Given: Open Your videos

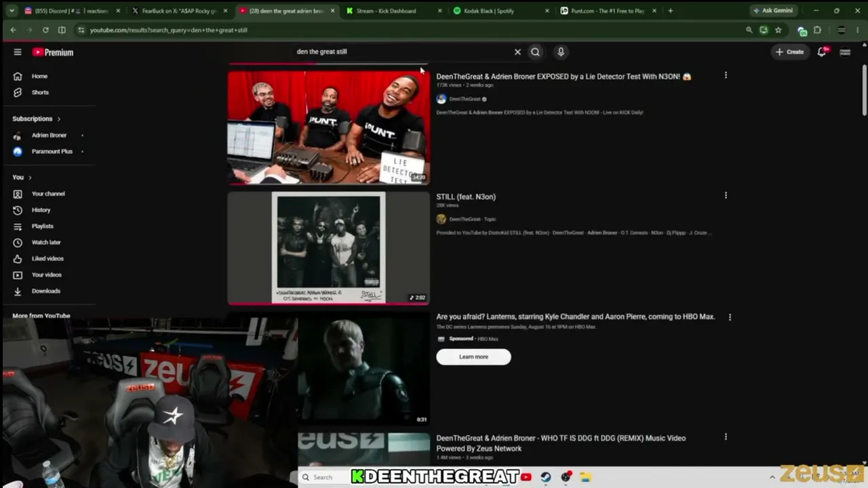Looking at the screenshot, I should tap(46, 275).
